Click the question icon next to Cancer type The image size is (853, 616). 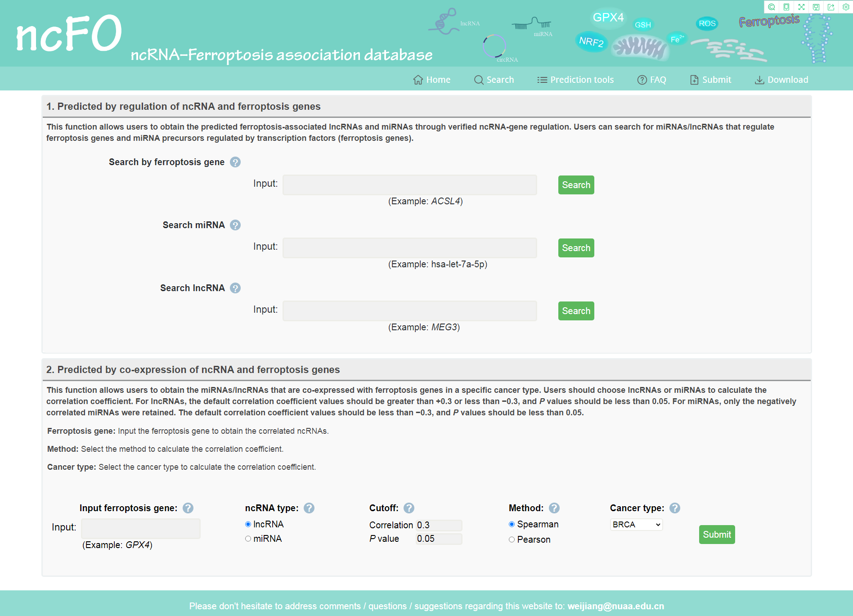pyautogui.click(x=675, y=508)
